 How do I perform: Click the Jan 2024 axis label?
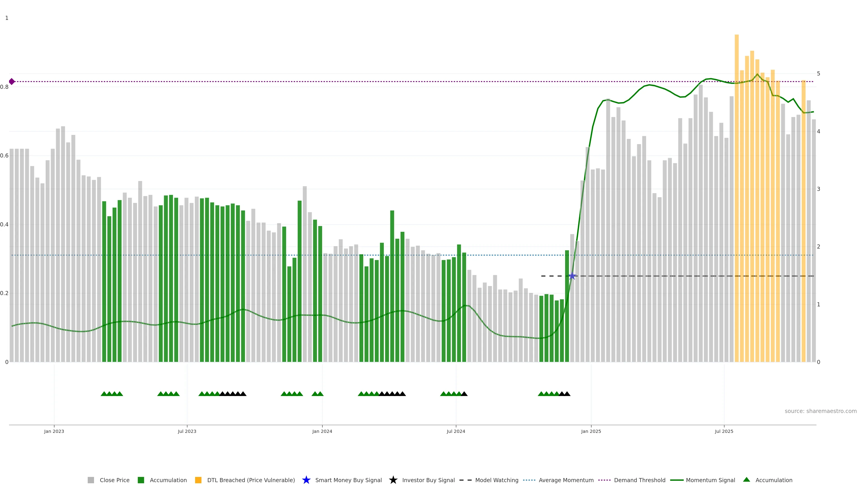(322, 431)
